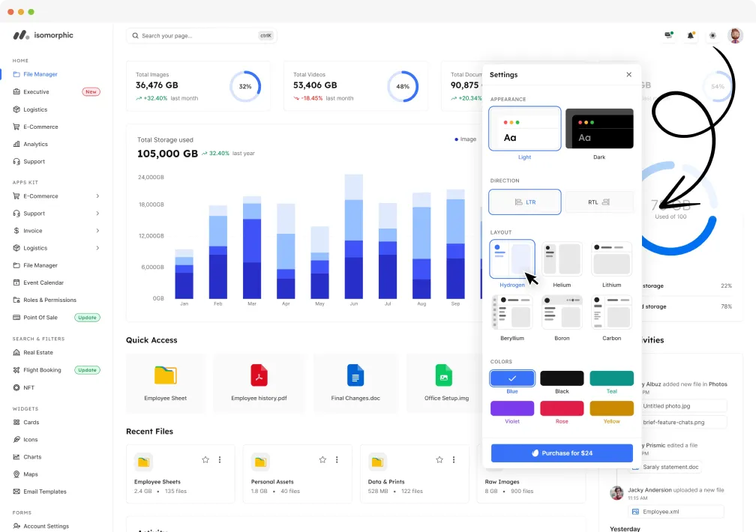Star the Employee Sheets recent file
The image size is (756, 532).
click(x=205, y=460)
